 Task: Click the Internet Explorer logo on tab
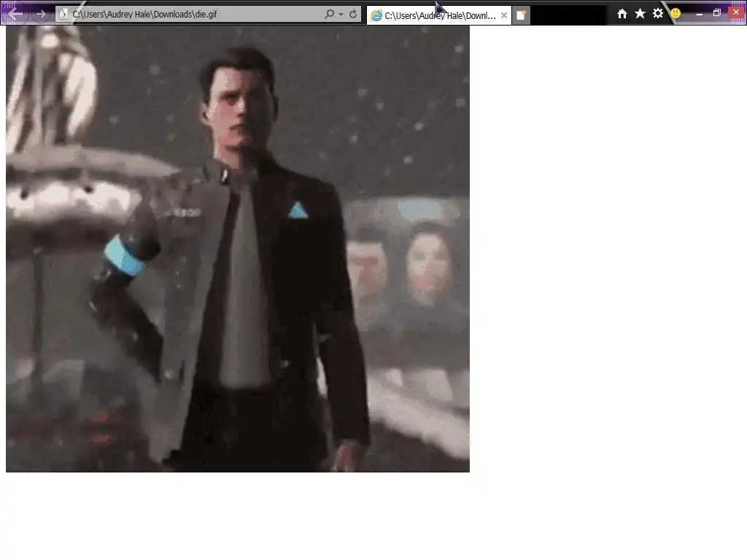[376, 16]
